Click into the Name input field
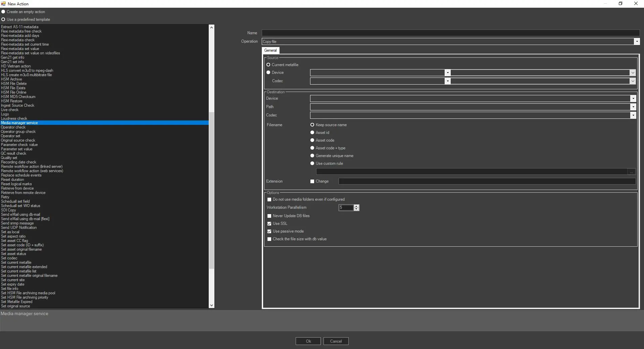The height and width of the screenshot is (349, 644). pyautogui.click(x=450, y=33)
